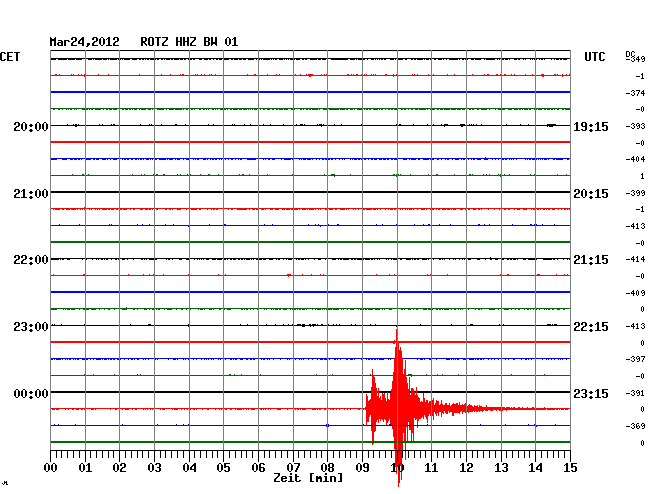
Task: Click the 20:15 UTC time label
Action: pos(591,194)
